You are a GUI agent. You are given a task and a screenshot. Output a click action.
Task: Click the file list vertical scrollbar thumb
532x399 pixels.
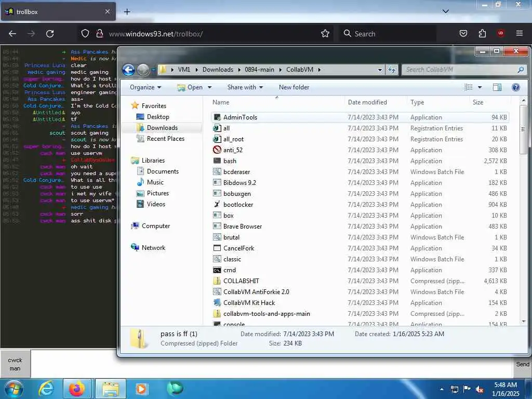(523, 129)
